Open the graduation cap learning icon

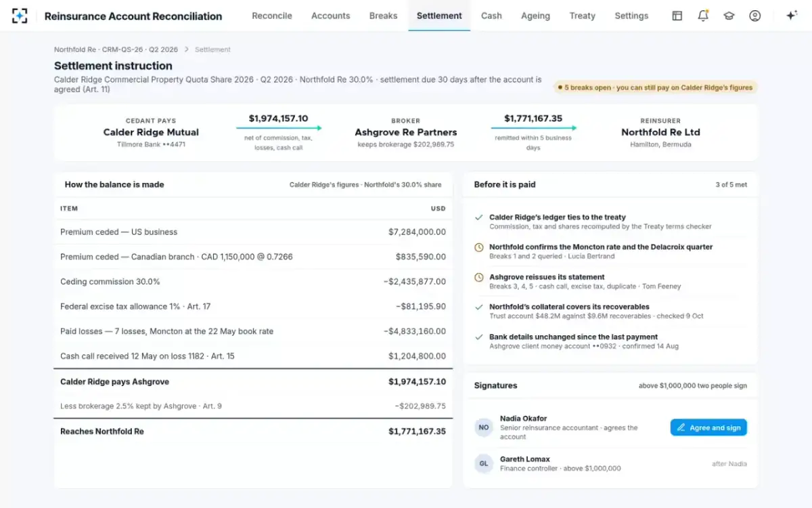[729, 16]
